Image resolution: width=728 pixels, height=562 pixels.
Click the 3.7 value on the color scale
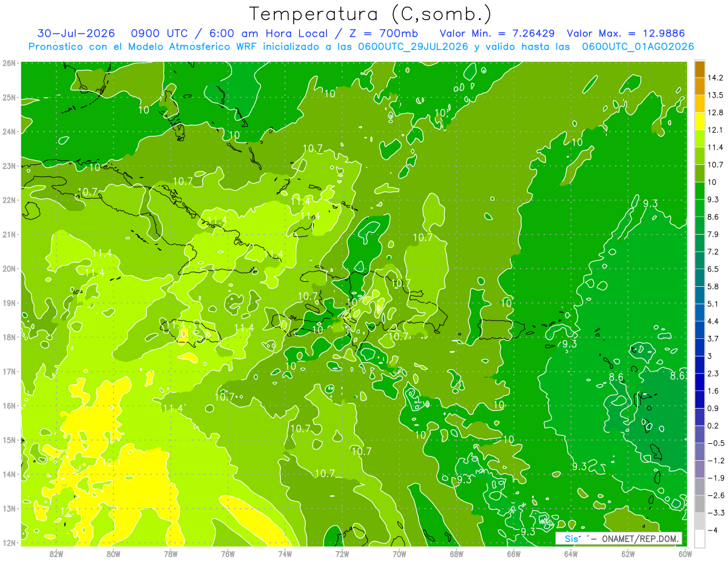[713, 338]
